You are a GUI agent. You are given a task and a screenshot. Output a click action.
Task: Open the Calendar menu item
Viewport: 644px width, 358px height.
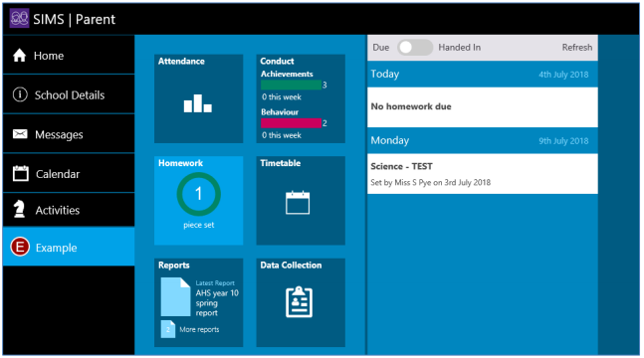point(69,173)
